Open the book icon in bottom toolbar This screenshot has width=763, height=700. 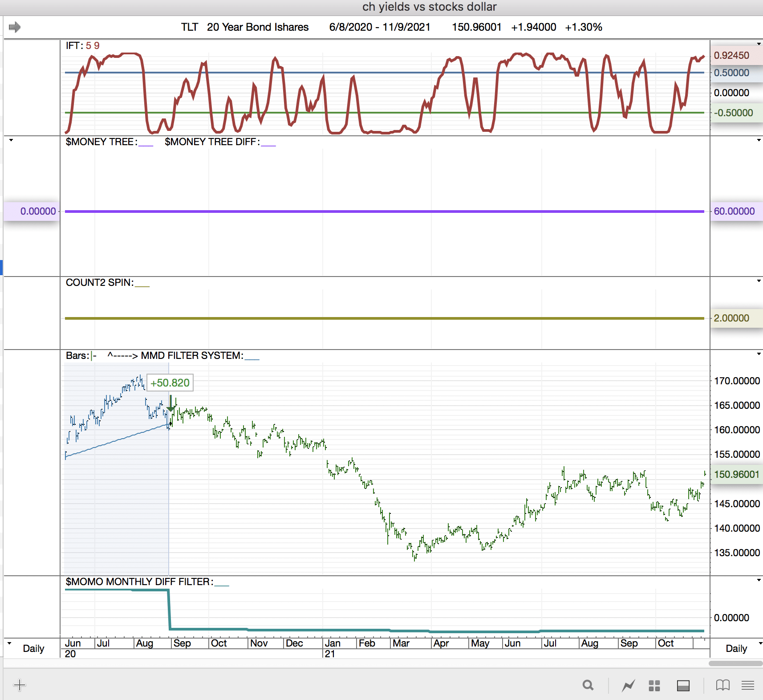[x=722, y=685]
